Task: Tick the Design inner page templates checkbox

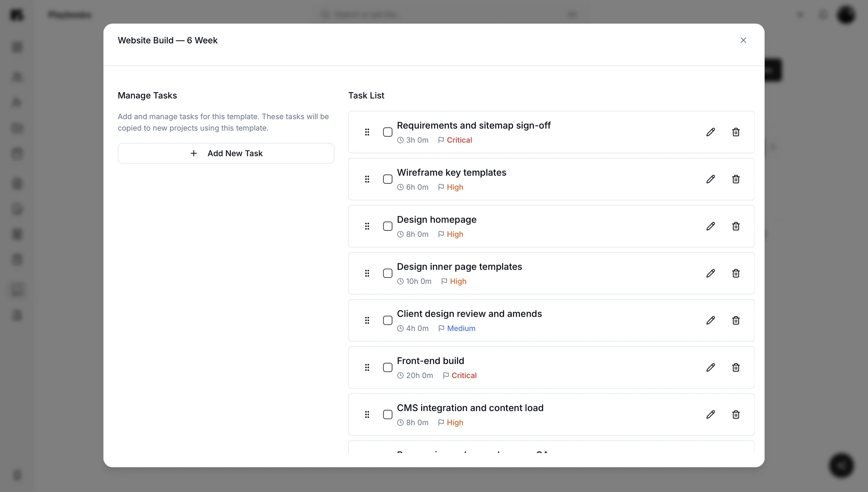Action: coord(388,273)
